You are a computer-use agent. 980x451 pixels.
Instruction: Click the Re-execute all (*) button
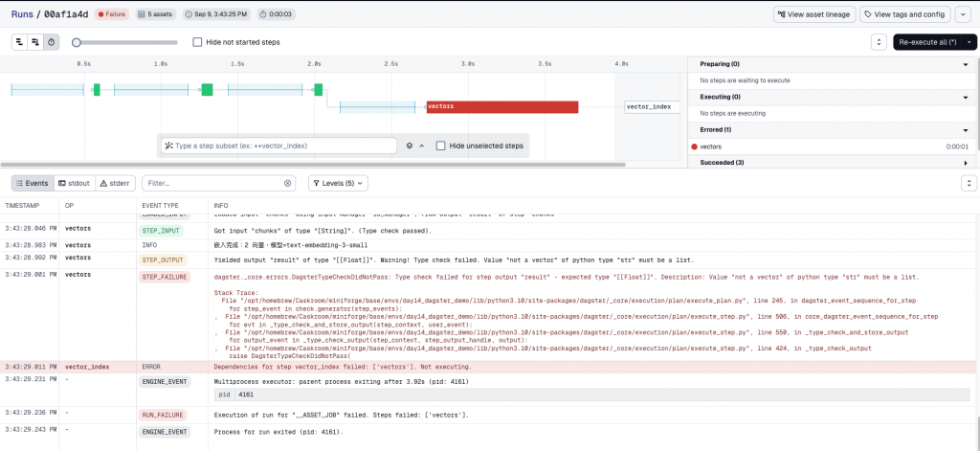pyautogui.click(x=927, y=42)
